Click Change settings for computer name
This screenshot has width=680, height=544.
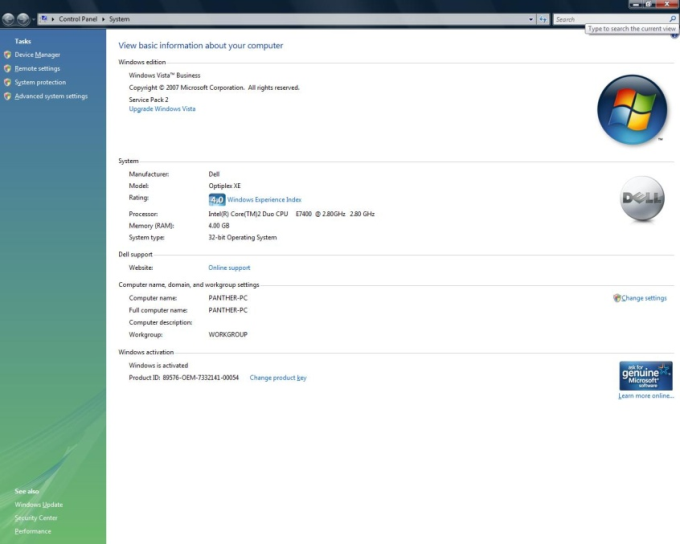click(643, 298)
